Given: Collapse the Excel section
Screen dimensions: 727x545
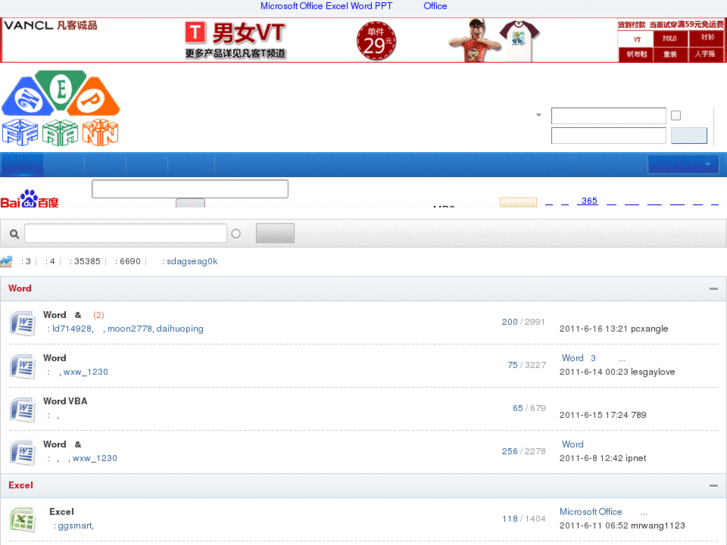Looking at the screenshot, I should click(714, 486).
